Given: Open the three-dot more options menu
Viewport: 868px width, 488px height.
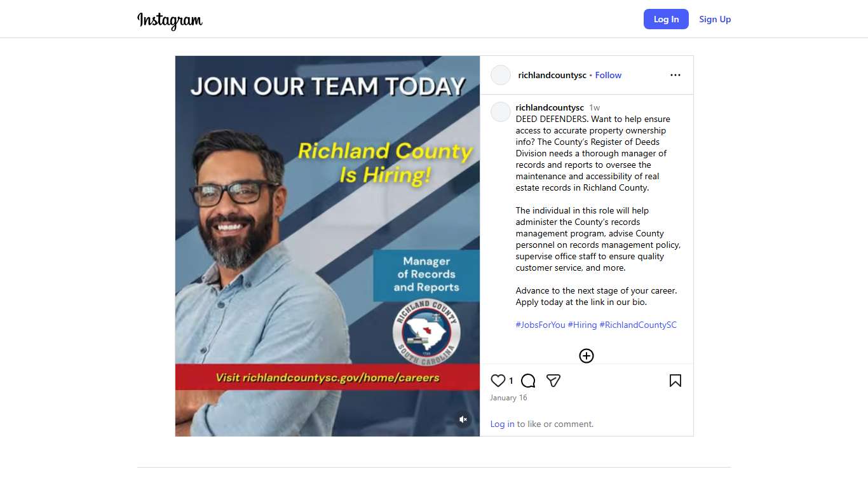Looking at the screenshot, I should coord(675,75).
